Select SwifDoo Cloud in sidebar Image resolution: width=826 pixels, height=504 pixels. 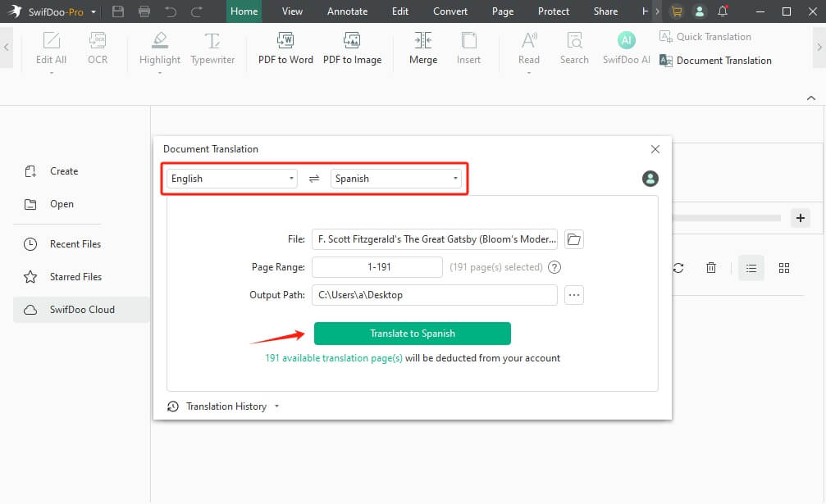coord(82,309)
